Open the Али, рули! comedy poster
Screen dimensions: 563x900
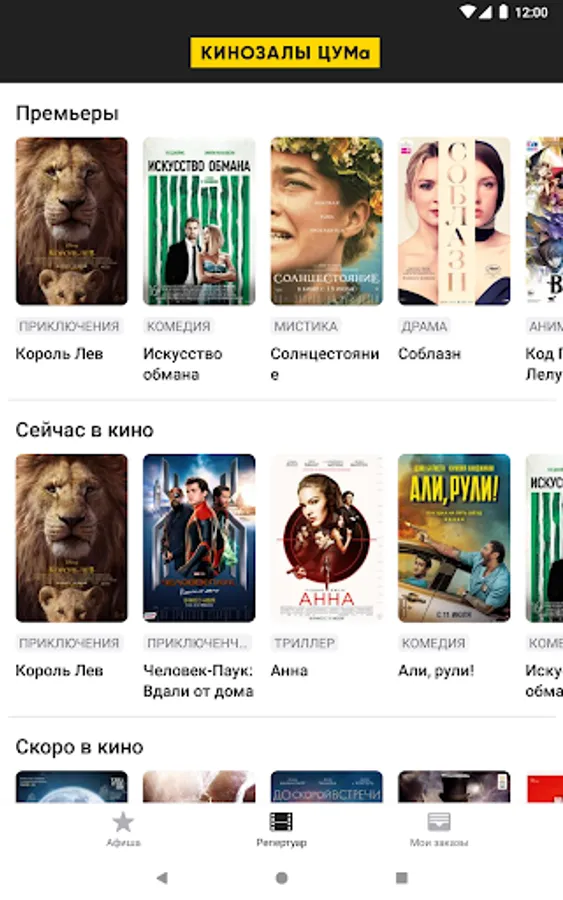click(454, 538)
